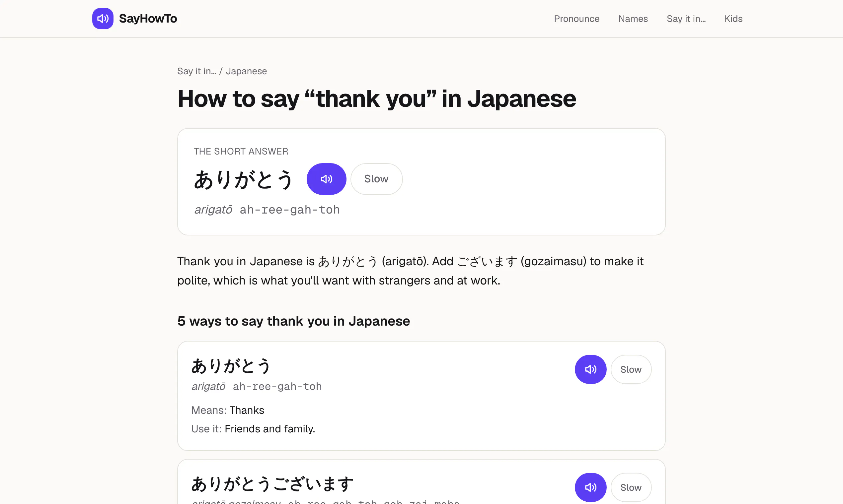
Task: Click the ah-ree-gah-toh pronunciation in short answer
Action: coord(290,210)
